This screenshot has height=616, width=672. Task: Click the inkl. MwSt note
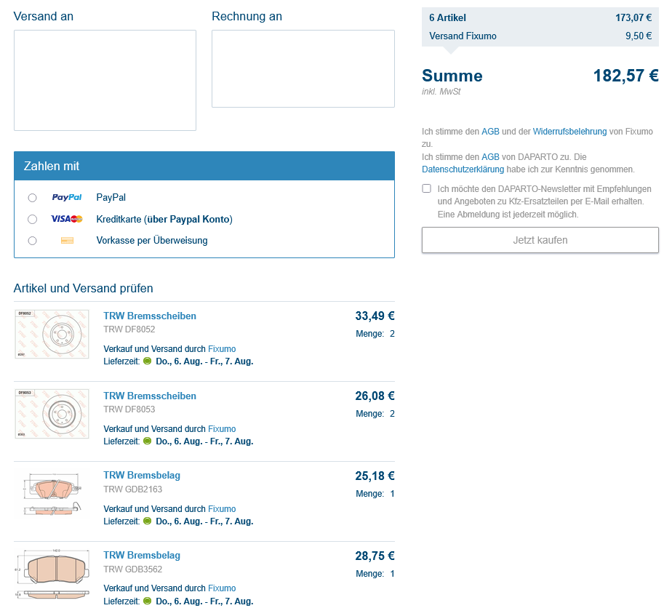point(441,92)
